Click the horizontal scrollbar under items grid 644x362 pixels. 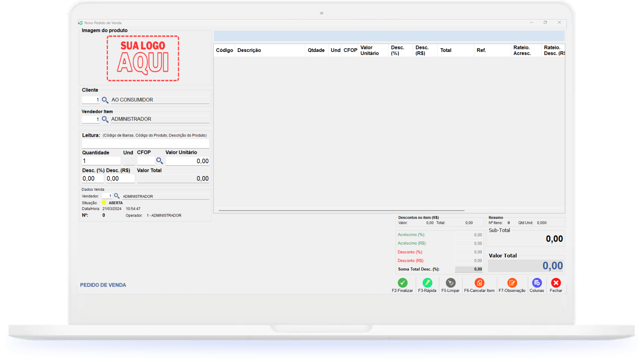point(341,210)
